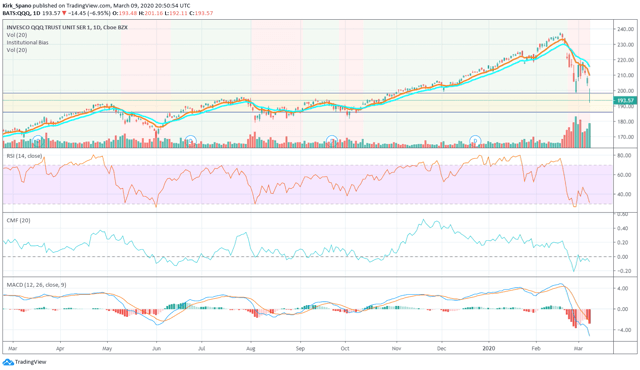The width and height of the screenshot is (640, 370).
Task: Click the 180.00 price axis label
Action: (625, 122)
